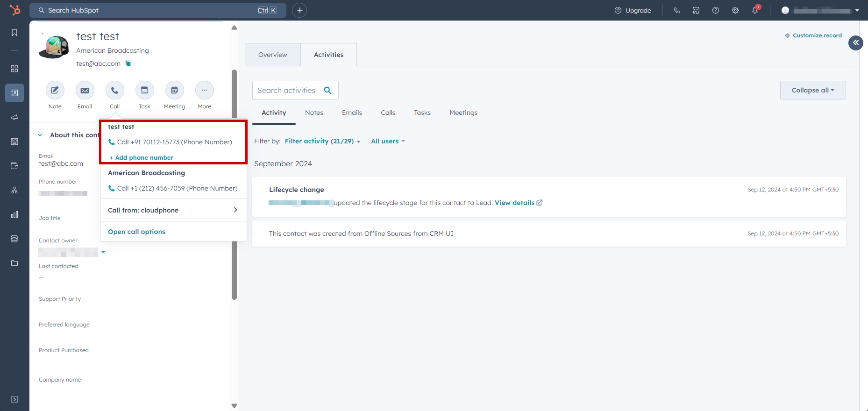
Task: Focus the Search HubSpot field
Action: click(158, 10)
